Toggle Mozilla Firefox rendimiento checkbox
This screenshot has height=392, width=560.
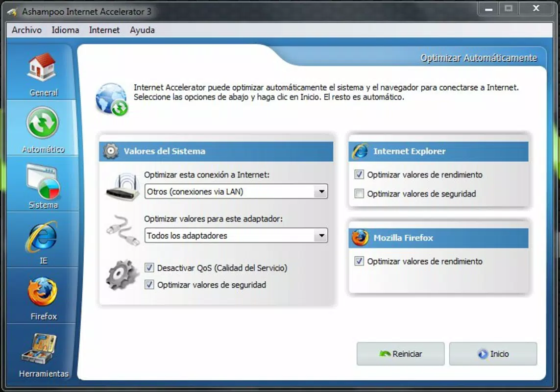(359, 261)
